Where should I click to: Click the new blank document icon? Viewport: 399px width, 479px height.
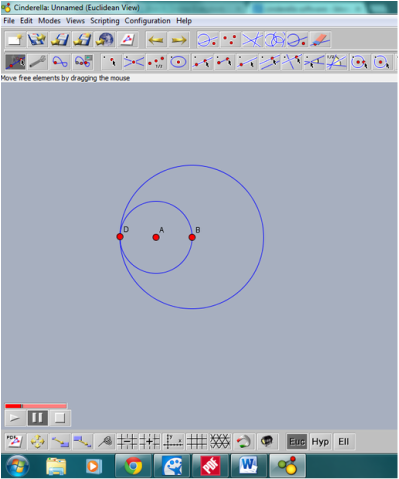pyautogui.click(x=15, y=40)
